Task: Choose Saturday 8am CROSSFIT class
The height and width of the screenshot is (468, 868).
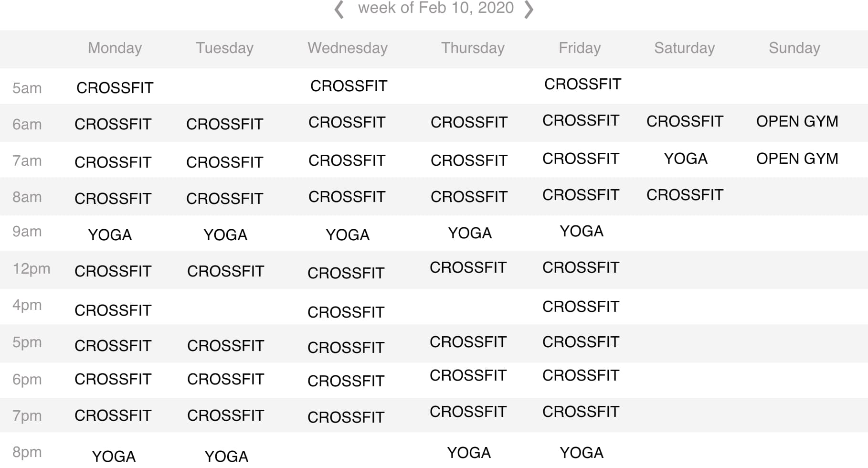Action: tap(685, 195)
